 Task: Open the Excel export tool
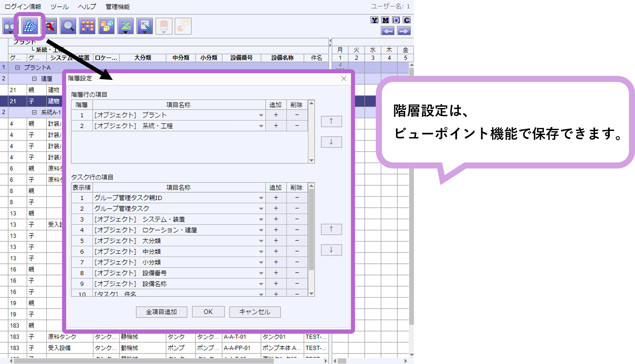[126, 26]
